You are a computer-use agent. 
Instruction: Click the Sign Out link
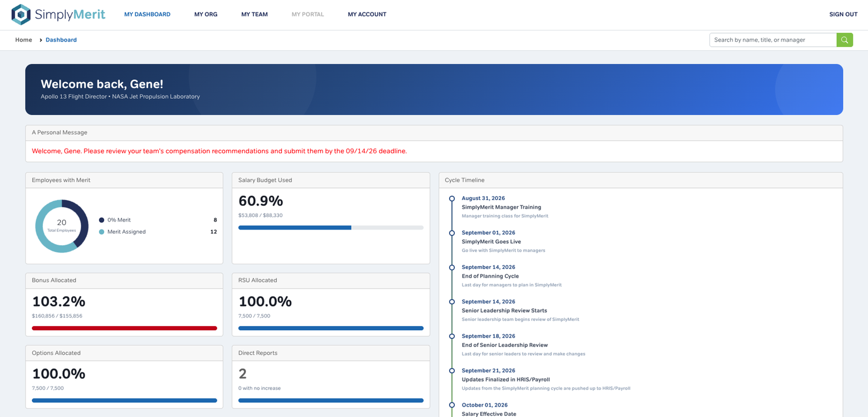pyautogui.click(x=843, y=14)
